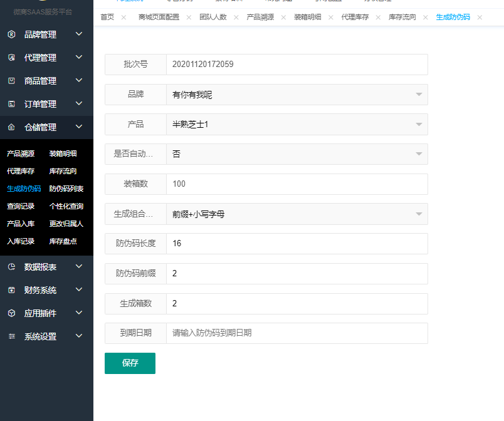Click the 系统设置 settings icon

pyautogui.click(x=11, y=336)
